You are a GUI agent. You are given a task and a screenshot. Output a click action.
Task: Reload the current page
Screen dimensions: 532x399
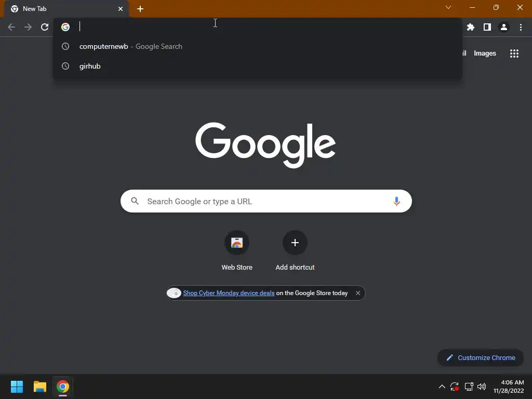[45, 27]
